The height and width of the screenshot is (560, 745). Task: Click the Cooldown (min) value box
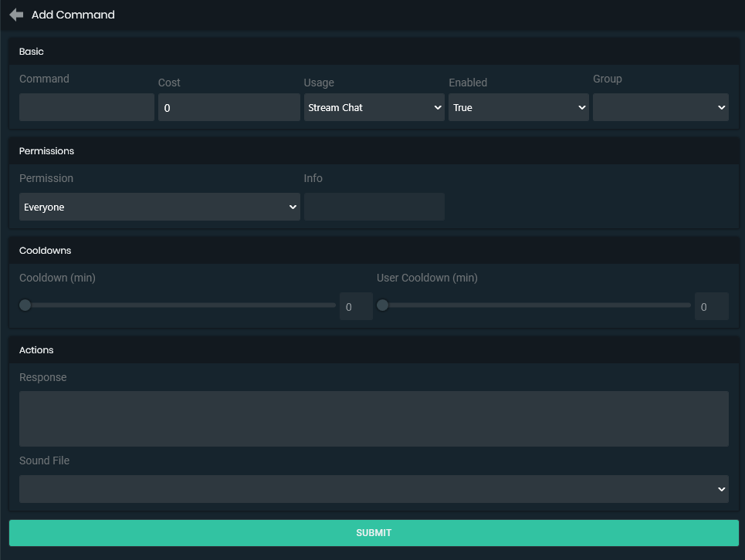(356, 306)
